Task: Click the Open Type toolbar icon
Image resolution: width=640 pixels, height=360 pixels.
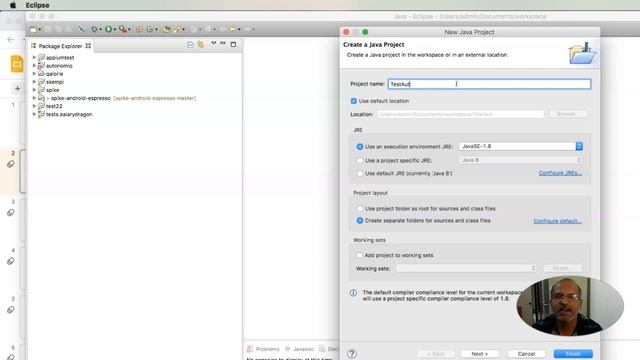Action: tap(167, 29)
